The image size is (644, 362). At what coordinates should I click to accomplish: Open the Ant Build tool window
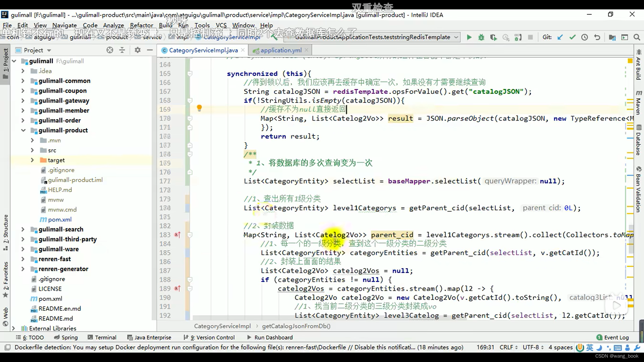[x=639, y=64]
